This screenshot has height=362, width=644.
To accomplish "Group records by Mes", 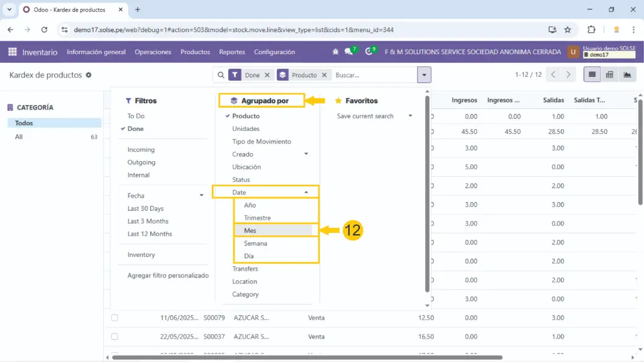I will [x=250, y=230].
